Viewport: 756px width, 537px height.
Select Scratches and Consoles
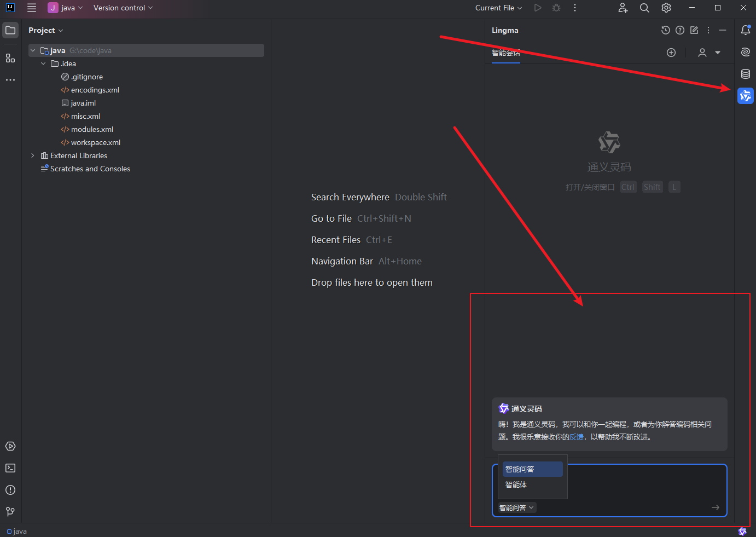85,169
